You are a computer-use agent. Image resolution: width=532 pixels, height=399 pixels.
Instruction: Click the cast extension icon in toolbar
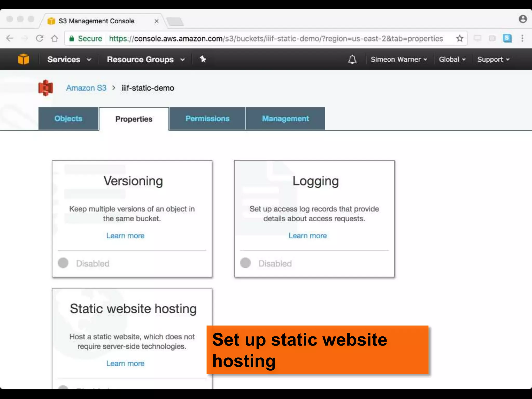click(477, 38)
